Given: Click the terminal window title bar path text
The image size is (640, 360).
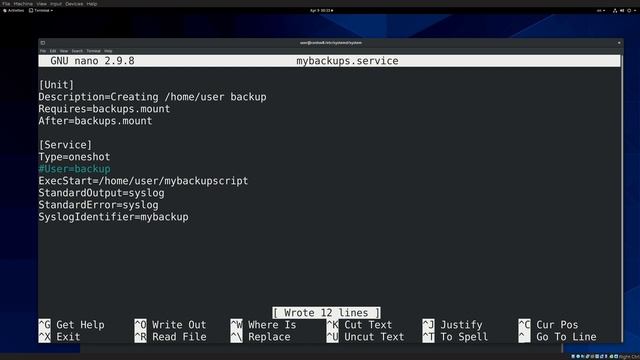Looking at the screenshot, I should point(331,43).
